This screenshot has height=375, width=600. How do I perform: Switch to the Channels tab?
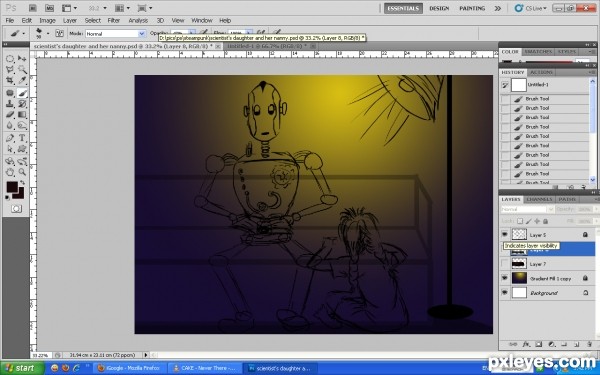(x=539, y=199)
